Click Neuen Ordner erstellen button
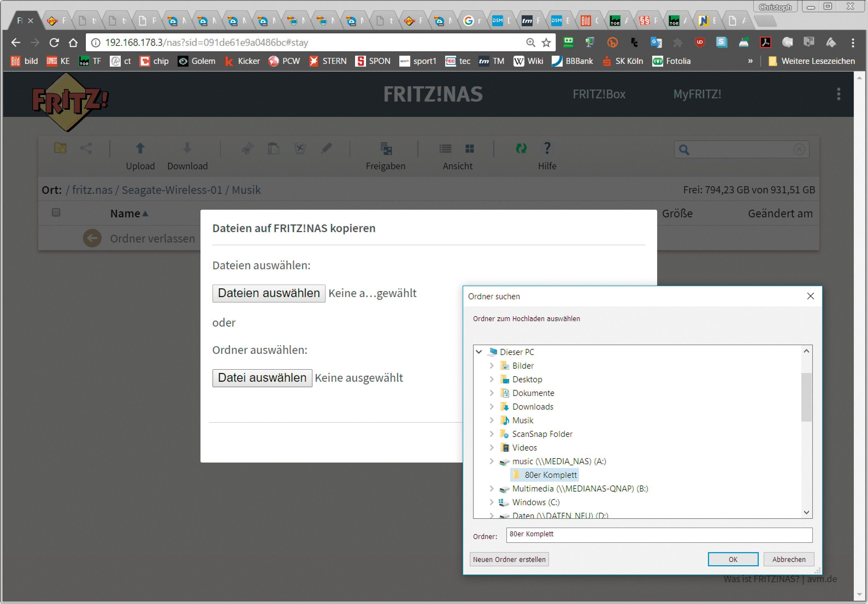Screen dimensions: 868x604 click(x=509, y=559)
